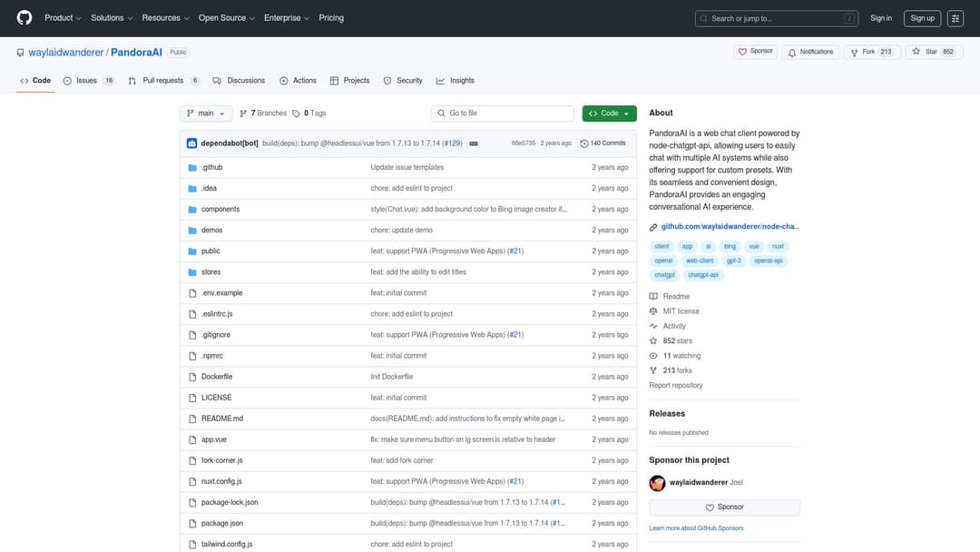The height and width of the screenshot is (552, 980).
Task: Select the chatgpt-api topic tag
Action: (702, 275)
